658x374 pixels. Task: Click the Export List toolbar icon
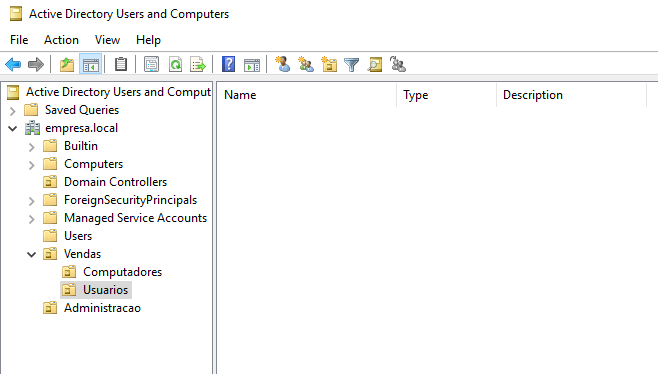[x=198, y=65]
